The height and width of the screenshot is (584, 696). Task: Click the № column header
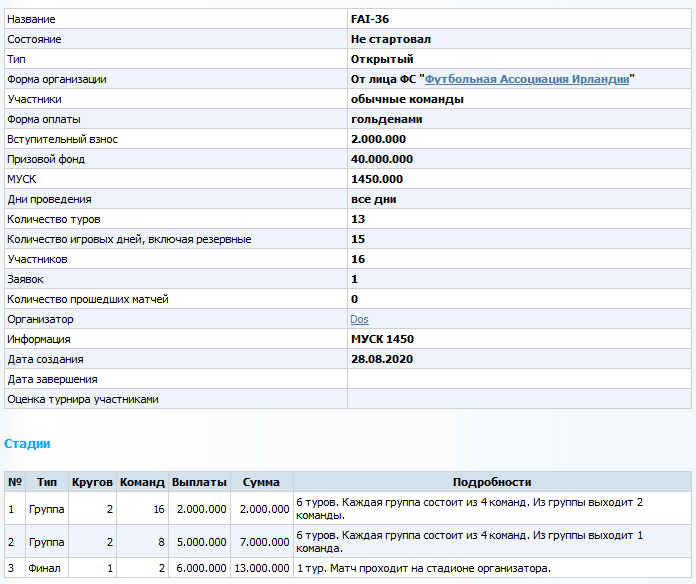pyautogui.click(x=15, y=482)
